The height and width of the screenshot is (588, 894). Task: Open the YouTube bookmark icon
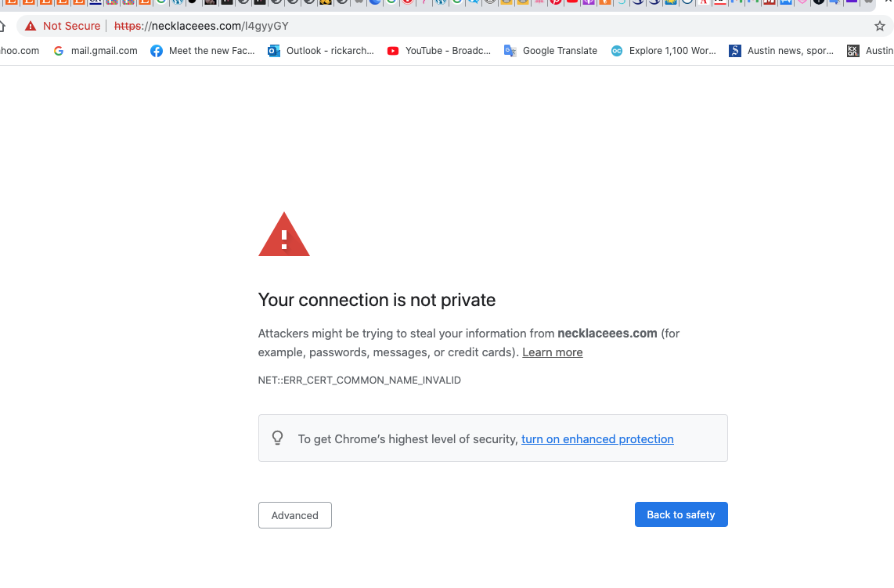(x=392, y=51)
